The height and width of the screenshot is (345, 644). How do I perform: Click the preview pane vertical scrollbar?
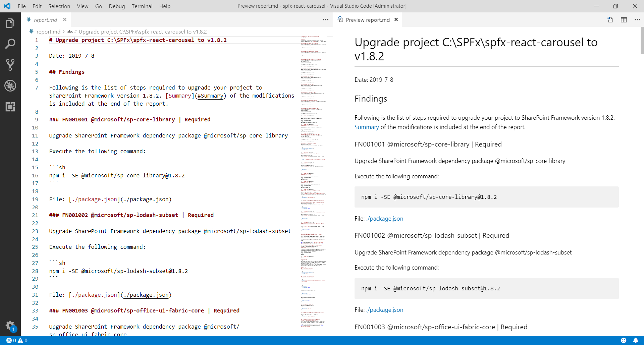pos(642,40)
